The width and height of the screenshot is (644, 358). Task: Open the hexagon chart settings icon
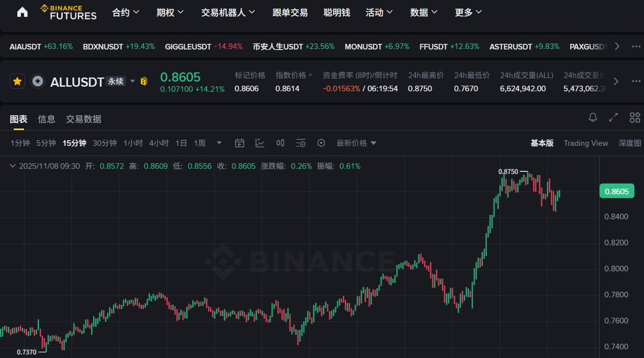tap(321, 143)
